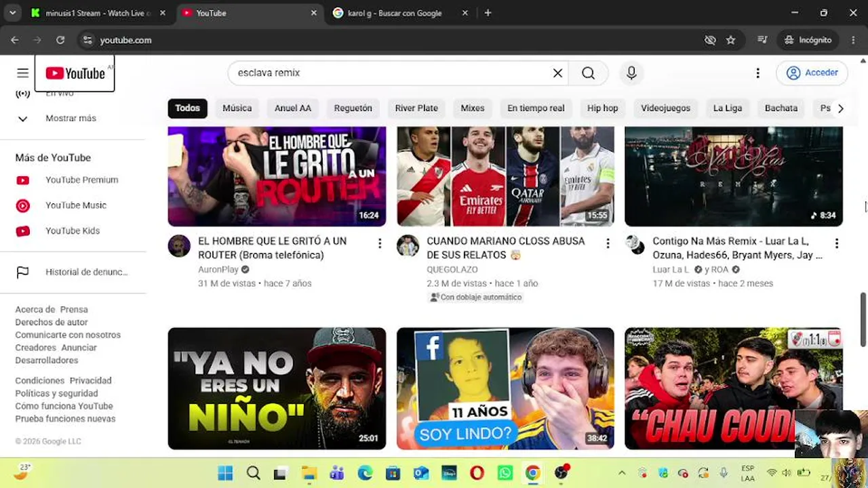
Task: Play EL HOMBRE QUE LE GRITÓ thumbnail
Action: coord(277,176)
